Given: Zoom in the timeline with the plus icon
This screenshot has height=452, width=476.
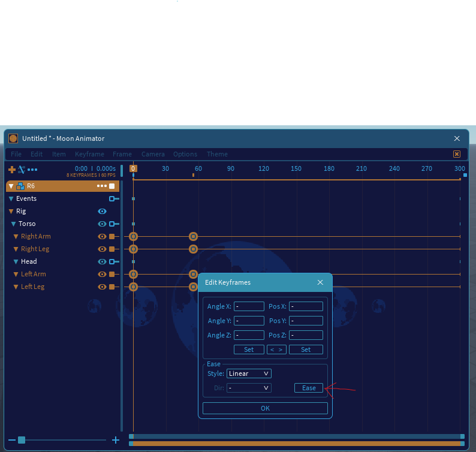Looking at the screenshot, I should click(x=116, y=440).
